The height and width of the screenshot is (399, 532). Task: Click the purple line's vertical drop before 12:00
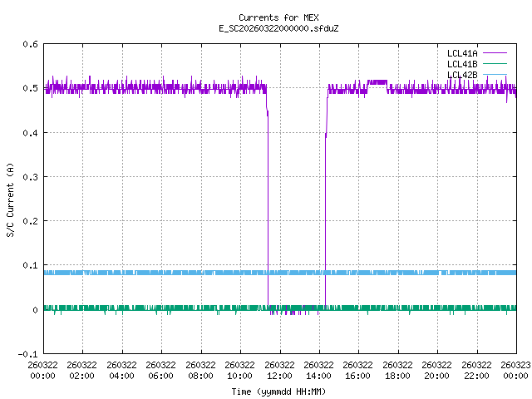click(268, 208)
